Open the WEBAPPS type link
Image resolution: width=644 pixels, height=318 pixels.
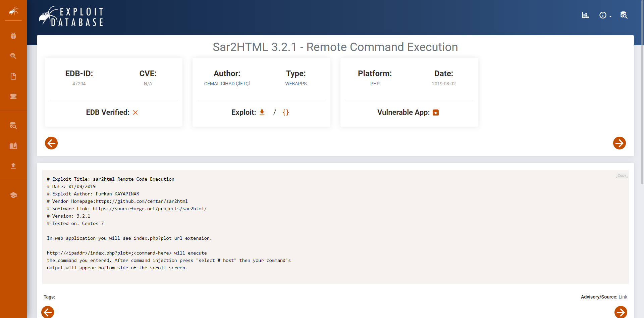pos(296,84)
